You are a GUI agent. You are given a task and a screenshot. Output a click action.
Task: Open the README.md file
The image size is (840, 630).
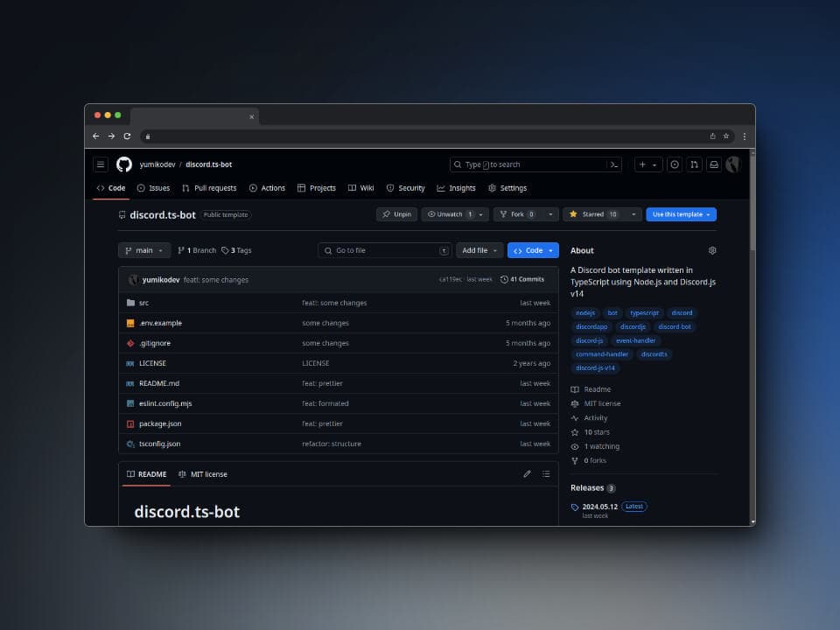(x=159, y=383)
